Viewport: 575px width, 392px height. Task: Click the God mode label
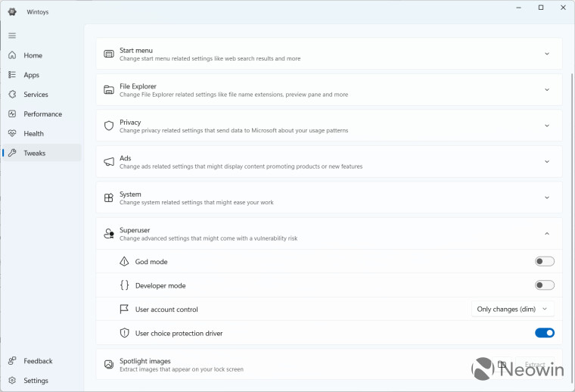pyautogui.click(x=151, y=261)
